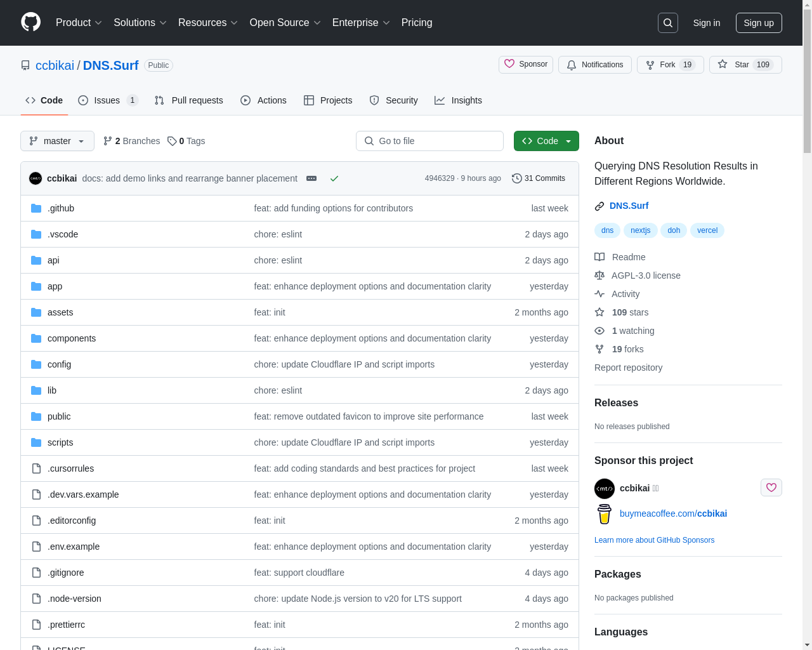Click the link icon beside DNS.Surf
Screen dimensions: 812x650
click(599, 206)
